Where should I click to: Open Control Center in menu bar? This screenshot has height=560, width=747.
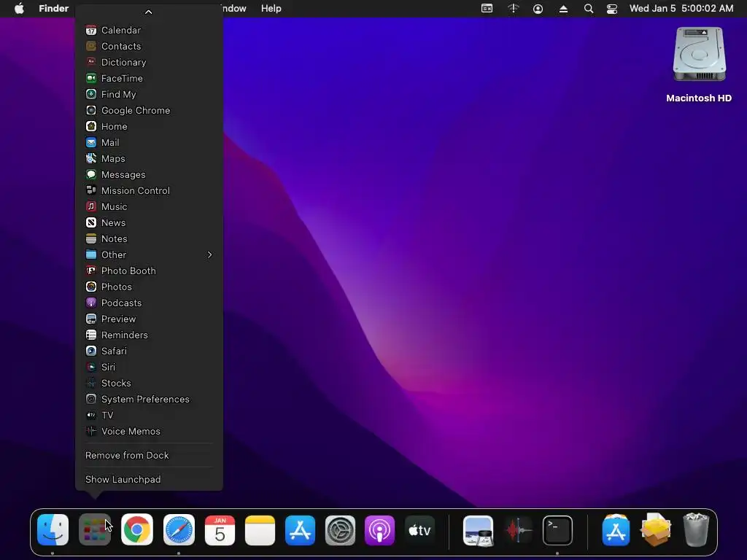(x=612, y=9)
